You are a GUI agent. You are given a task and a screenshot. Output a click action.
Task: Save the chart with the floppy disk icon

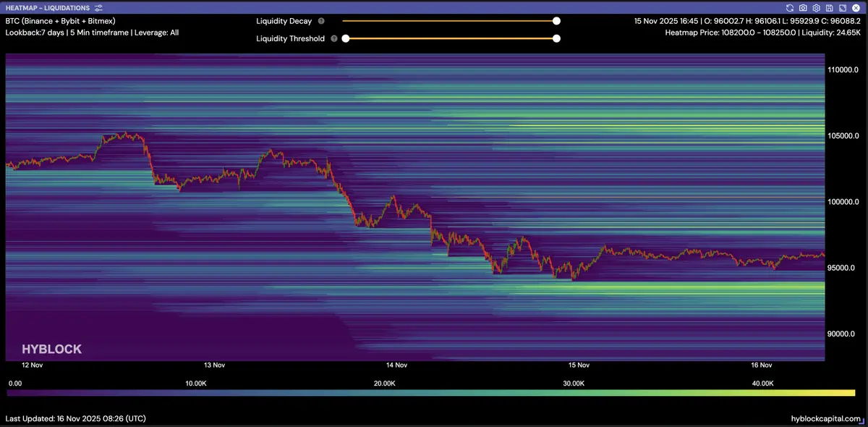pos(829,8)
